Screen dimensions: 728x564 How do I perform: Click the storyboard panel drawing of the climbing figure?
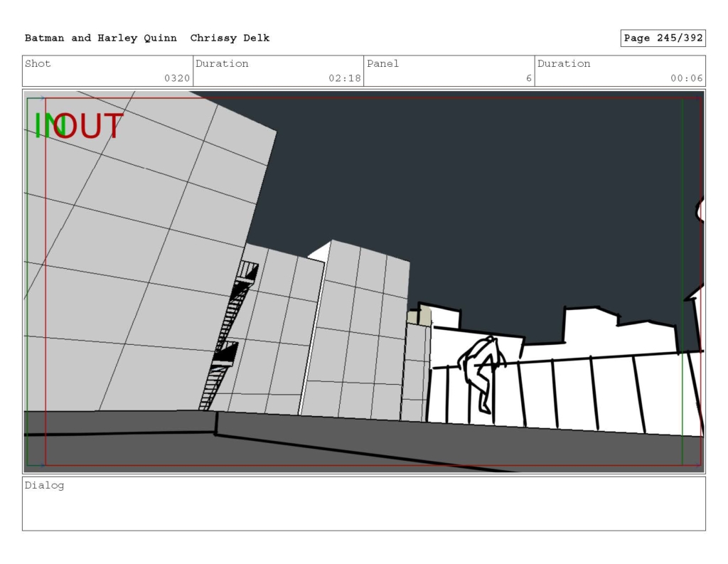click(x=482, y=374)
